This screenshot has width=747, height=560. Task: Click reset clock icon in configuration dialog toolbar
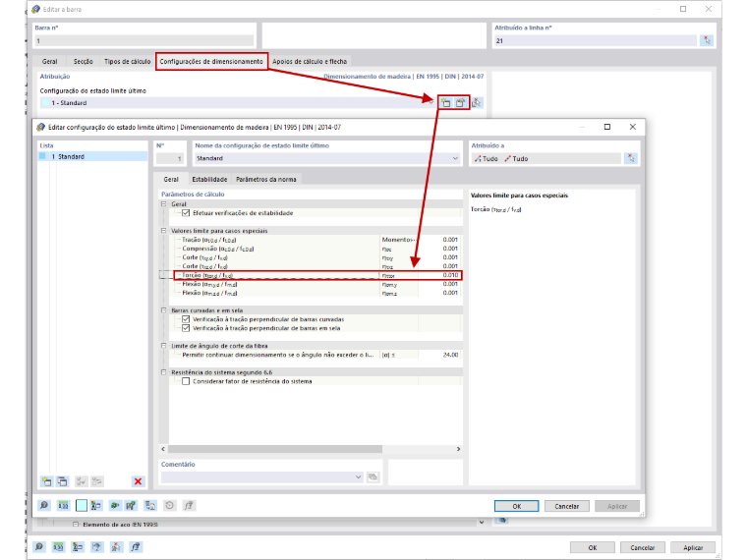pos(170,505)
